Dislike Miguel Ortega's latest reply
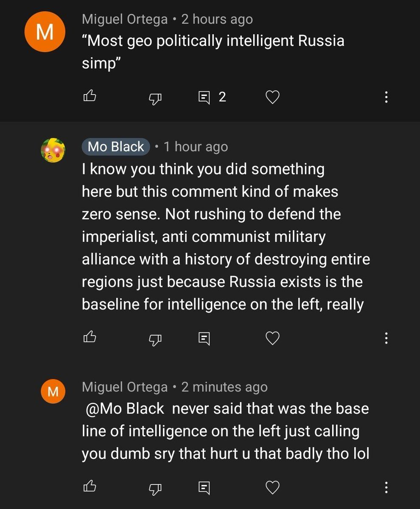420x509 pixels. coord(155,488)
